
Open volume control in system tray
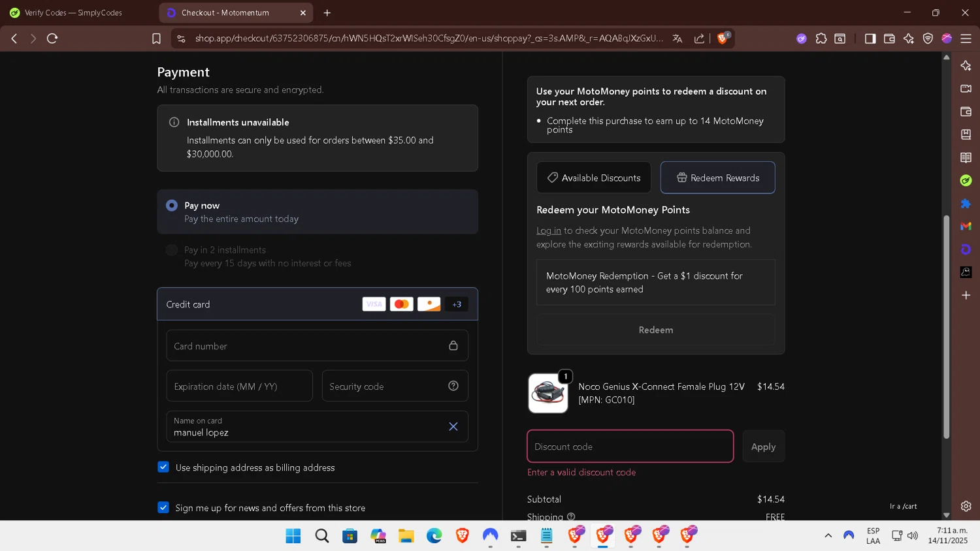pos(913,535)
